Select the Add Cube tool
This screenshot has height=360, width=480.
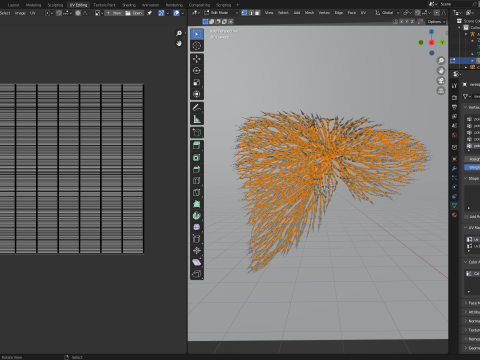(x=197, y=132)
